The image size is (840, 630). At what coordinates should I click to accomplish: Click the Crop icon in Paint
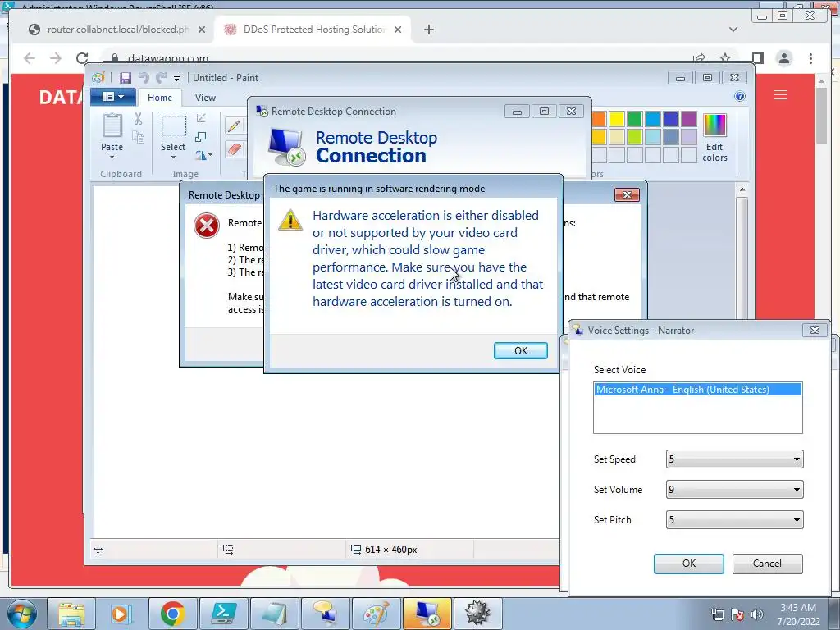point(201,118)
